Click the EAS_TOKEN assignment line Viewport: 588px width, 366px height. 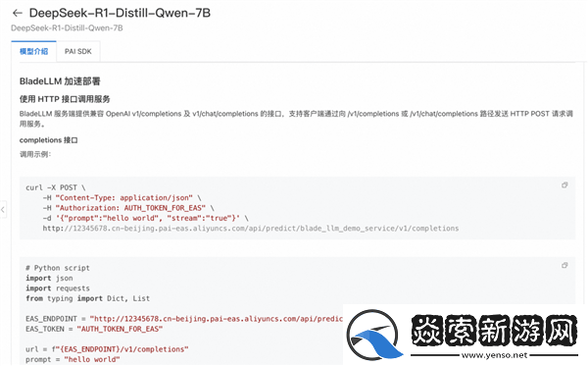(94, 329)
